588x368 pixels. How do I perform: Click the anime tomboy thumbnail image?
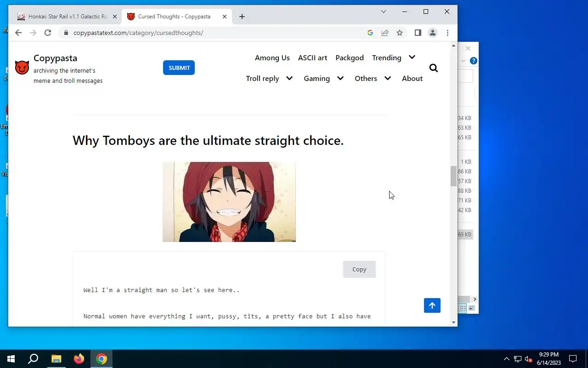pos(229,201)
